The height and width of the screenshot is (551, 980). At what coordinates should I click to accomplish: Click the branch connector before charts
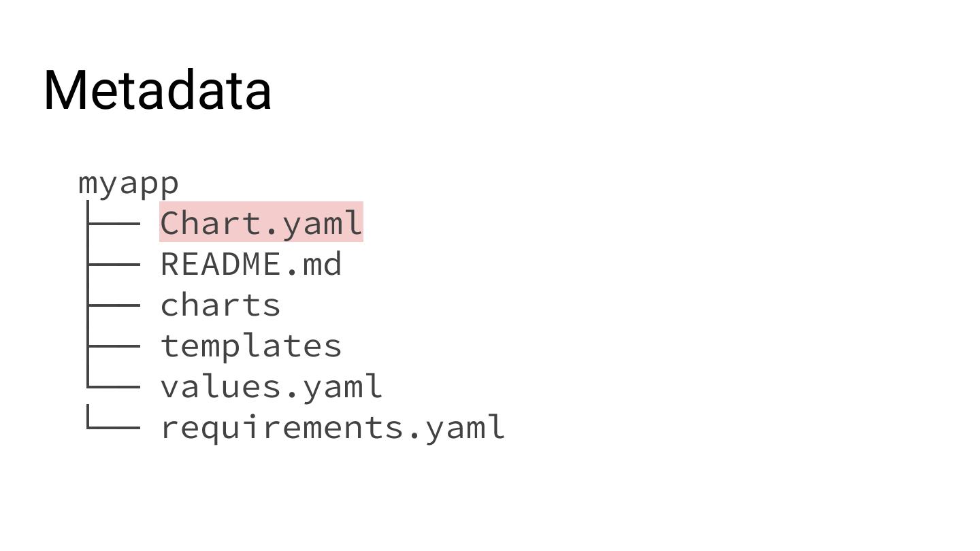click(114, 305)
